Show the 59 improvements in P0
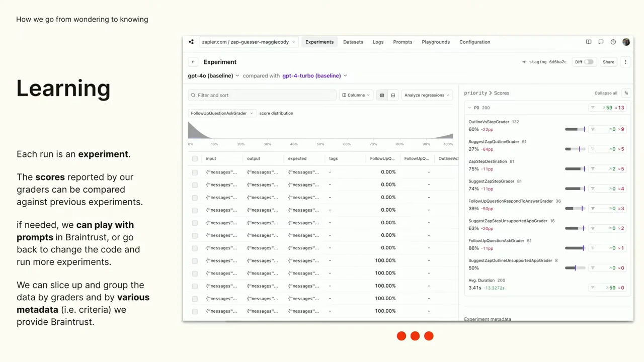Screen dimensions: 644x362 [x=607, y=108]
